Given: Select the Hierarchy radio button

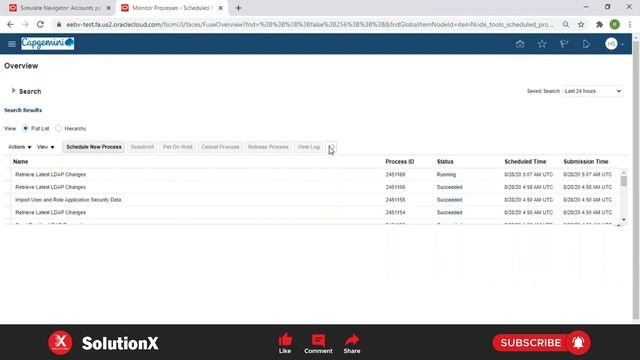Looking at the screenshot, I should click(x=59, y=128).
